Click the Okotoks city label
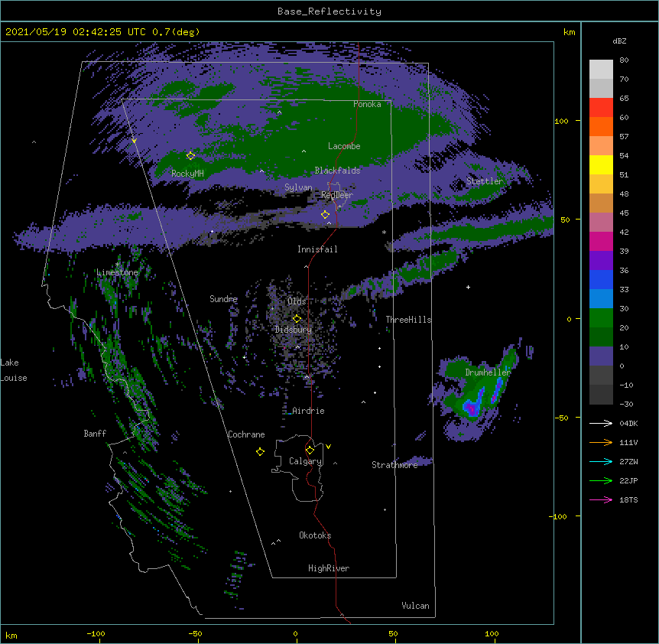This screenshot has width=659, height=644. pos(315,535)
